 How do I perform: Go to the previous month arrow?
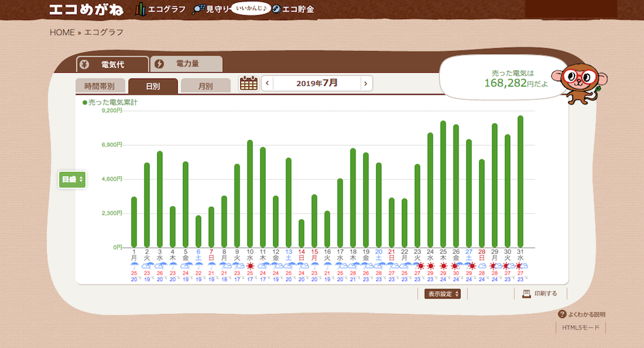267,83
